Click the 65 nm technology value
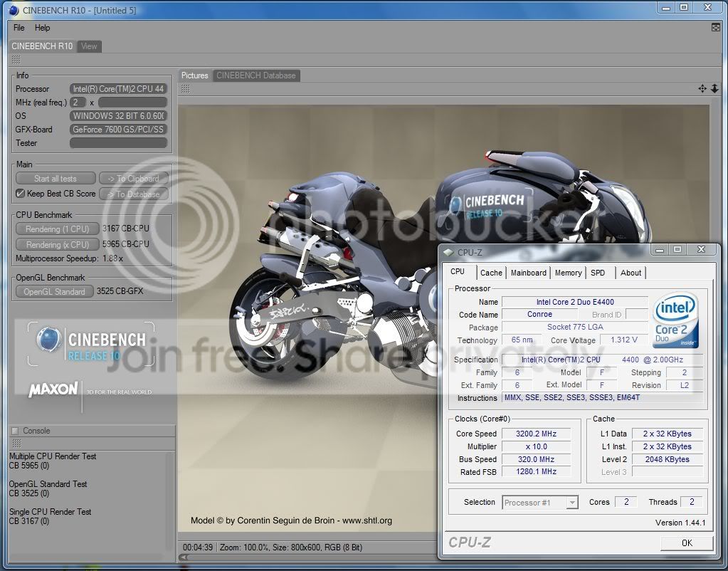The height and width of the screenshot is (571, 728). (522, 340)
